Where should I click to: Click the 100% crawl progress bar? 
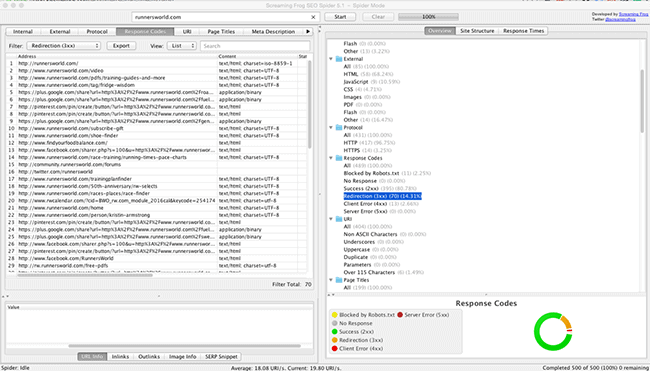coord(428,17)
